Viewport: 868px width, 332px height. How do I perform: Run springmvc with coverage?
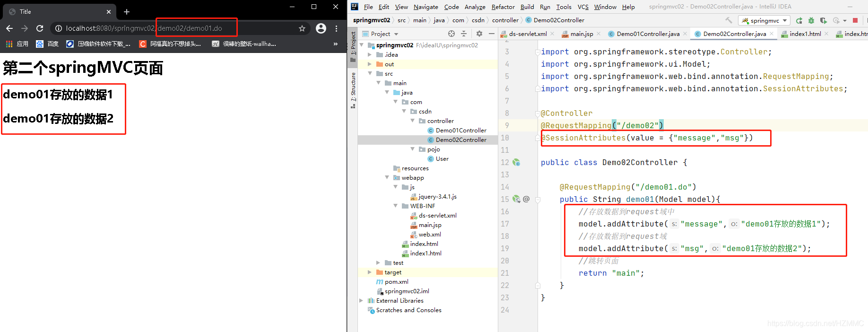[824, 20]
